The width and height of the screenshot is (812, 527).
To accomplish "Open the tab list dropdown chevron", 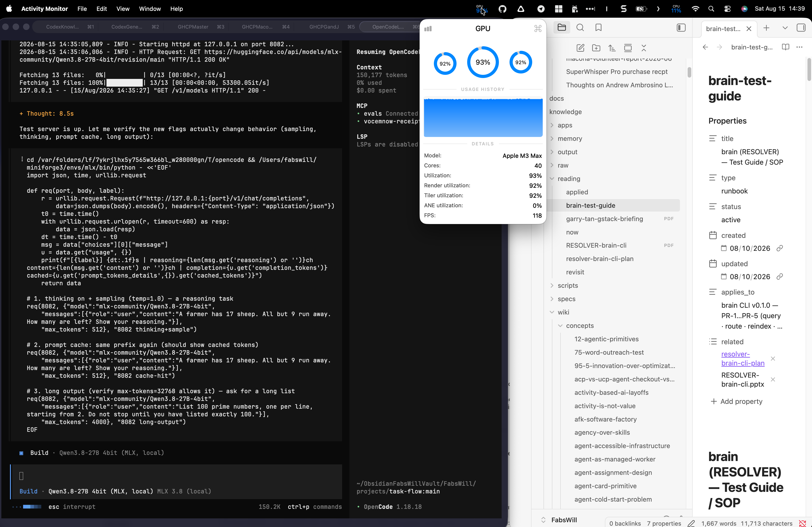I will pyautogui.click(x=785, y=28).
